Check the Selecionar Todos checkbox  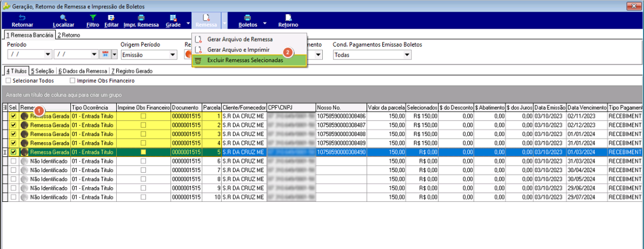point(9,81)
